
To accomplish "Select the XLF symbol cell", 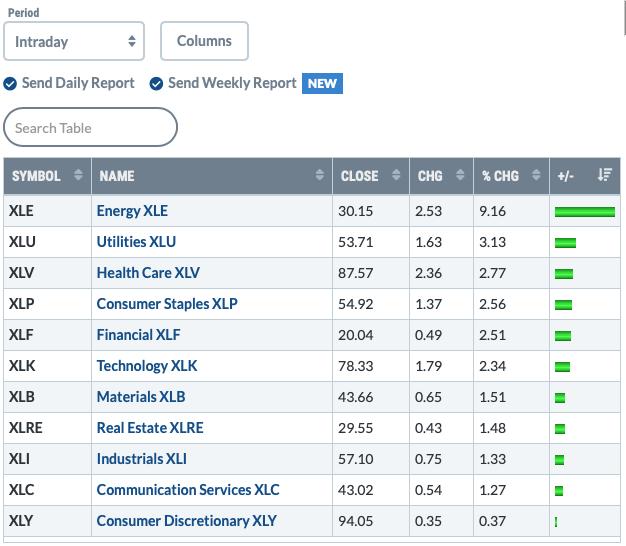I will tap(48, 335).
